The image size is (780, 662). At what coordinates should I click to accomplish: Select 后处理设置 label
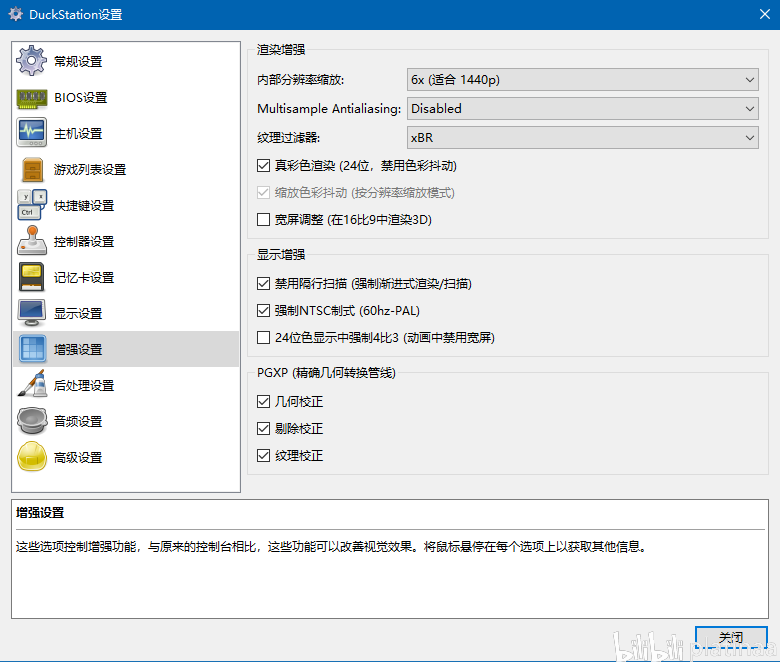(x=84, y=385)
